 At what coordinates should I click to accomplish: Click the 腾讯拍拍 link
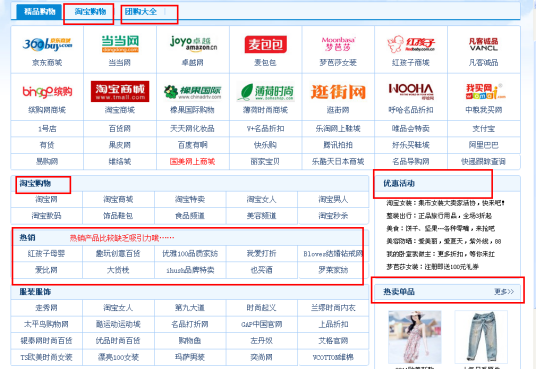click(338, 145)
